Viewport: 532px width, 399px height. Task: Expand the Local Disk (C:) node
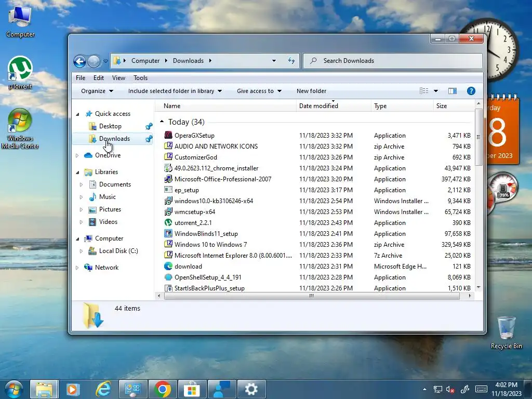(x=82, y=251)
